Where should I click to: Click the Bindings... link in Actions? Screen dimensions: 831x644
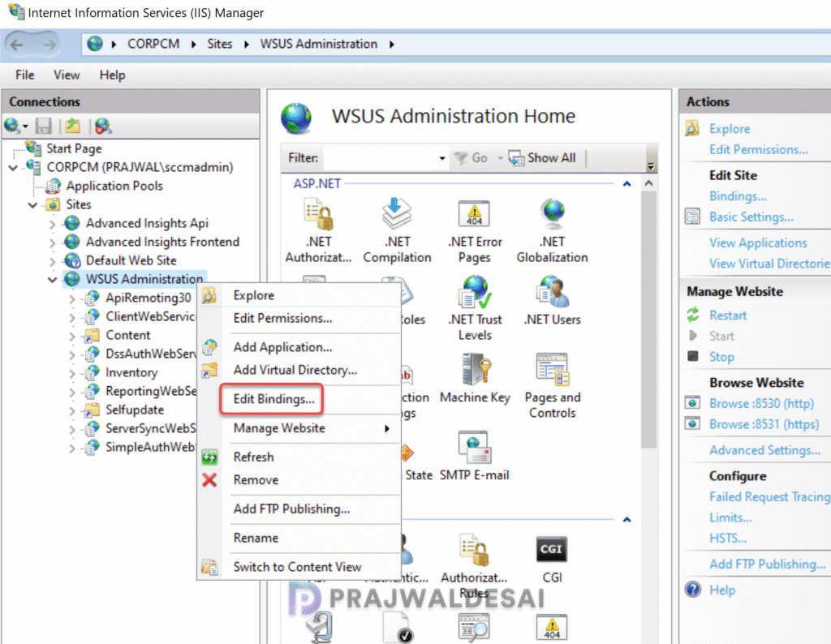click(738, 196)
